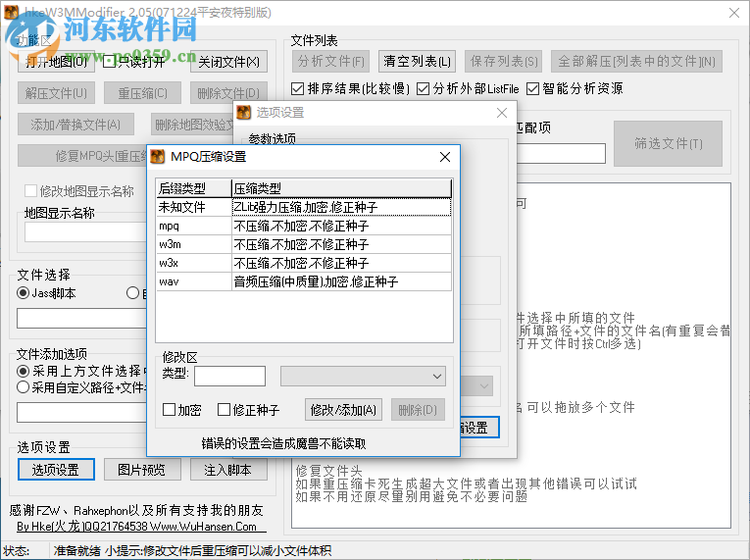Open the compression type dropdown in 修改区

(363, 377)
